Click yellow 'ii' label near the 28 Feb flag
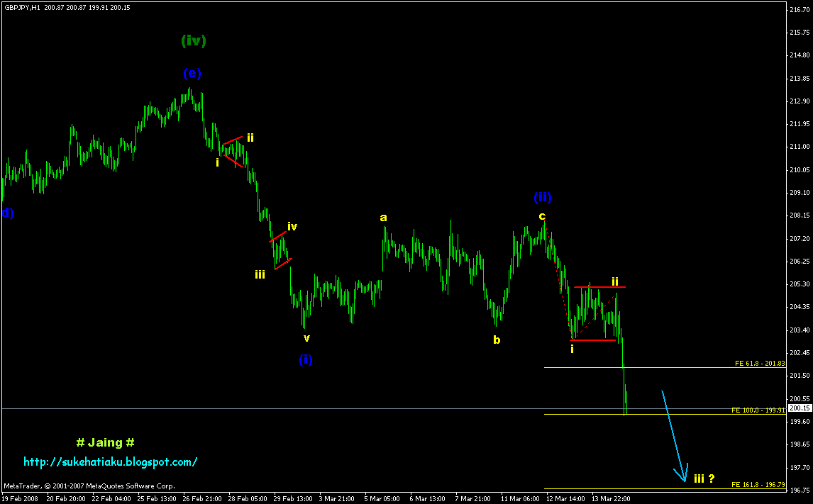The image size is (813, 504). (250, 138)
